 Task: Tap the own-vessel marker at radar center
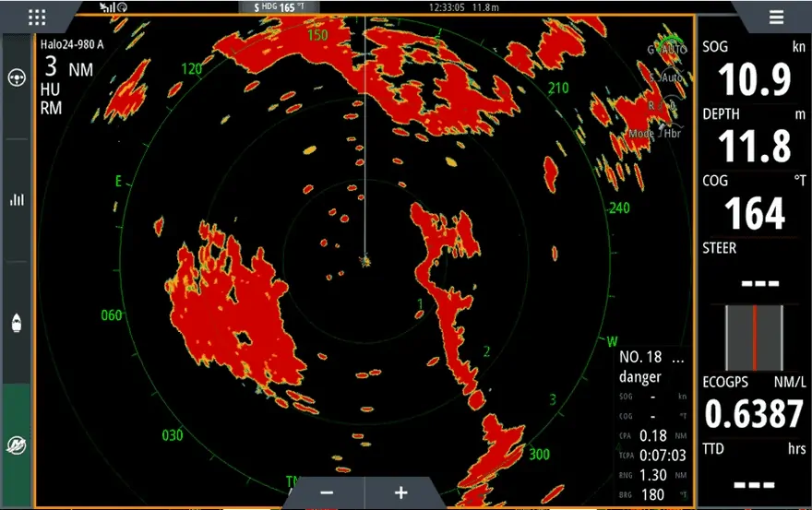[x=365, y=261]
